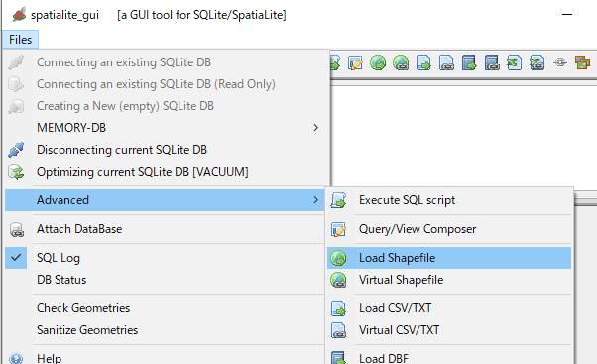The width and height of the screenshot is (597, 364).
Task: Select Optimizing current SQLite DB [VACUUM]
Action: 165,172
